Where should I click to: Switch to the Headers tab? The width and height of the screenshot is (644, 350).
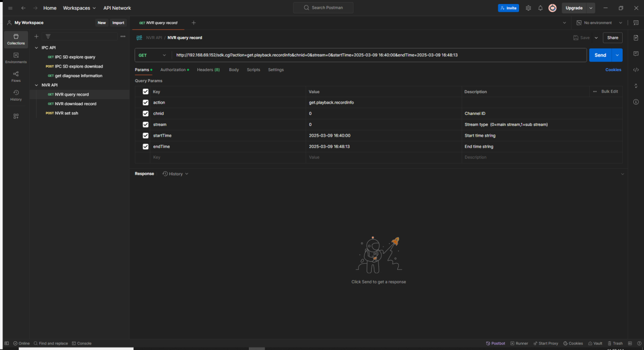208,70
